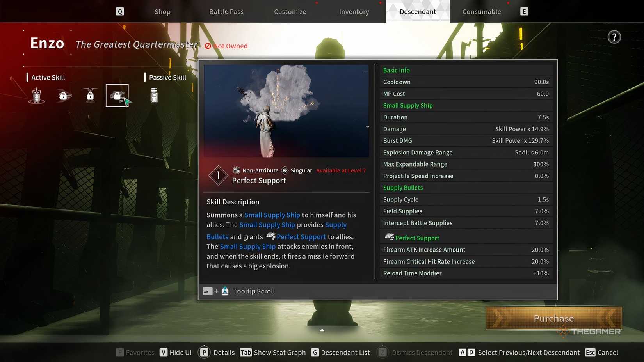Screen dimensions: 644x362
Task: Open the Shop tab
Action: tap(162, 12)
